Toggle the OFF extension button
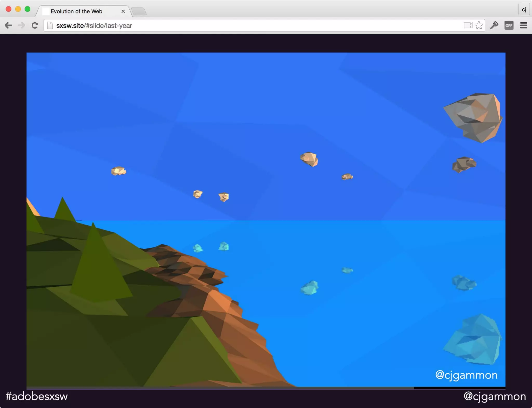The width and height of the screenshot is (532, 408). pos(509,25)
